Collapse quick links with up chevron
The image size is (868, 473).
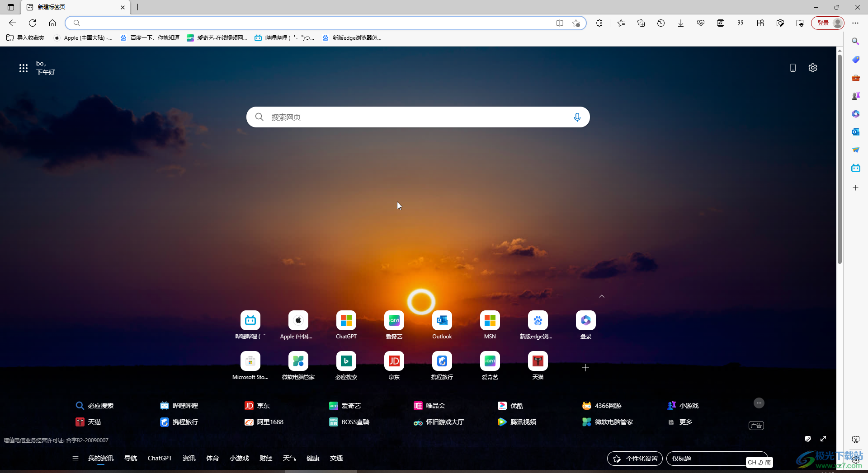[602, 296]
